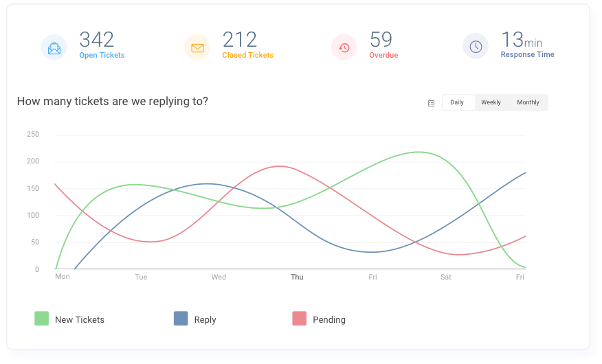This screenshot has width=602, height=364.
Task: Click the Thu label on the chart axis
Action: click(297, 277)
